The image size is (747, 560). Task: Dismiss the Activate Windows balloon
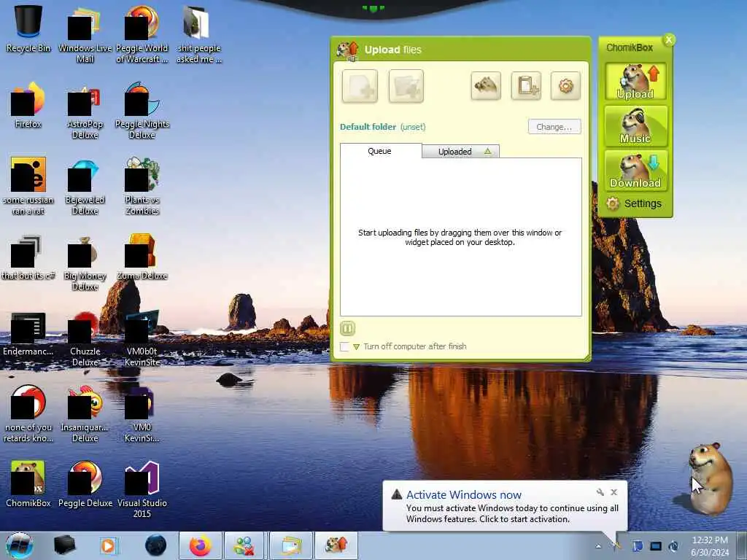coord(614,492)
